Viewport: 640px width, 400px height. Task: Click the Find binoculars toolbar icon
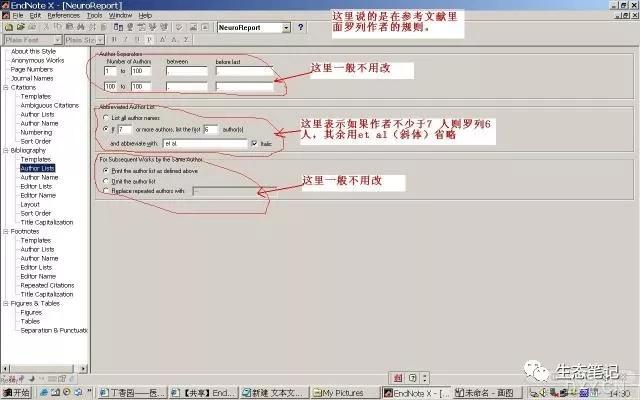(x=81, y=27)
